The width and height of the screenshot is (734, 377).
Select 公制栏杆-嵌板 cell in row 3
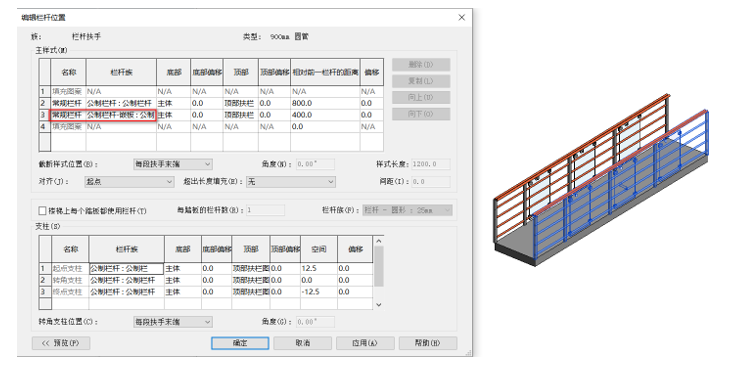tap(121, 115)
